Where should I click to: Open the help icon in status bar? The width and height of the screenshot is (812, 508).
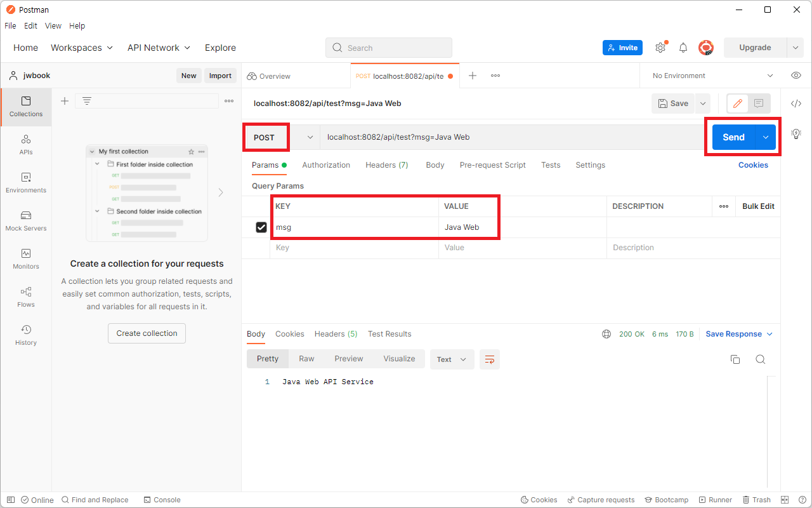coord(801,500)
